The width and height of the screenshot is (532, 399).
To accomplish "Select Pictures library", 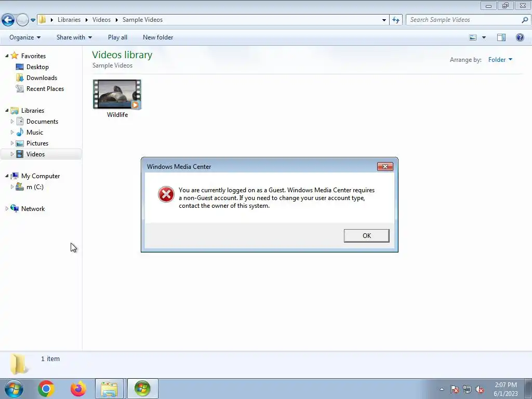I will click(x=37, y=143).
